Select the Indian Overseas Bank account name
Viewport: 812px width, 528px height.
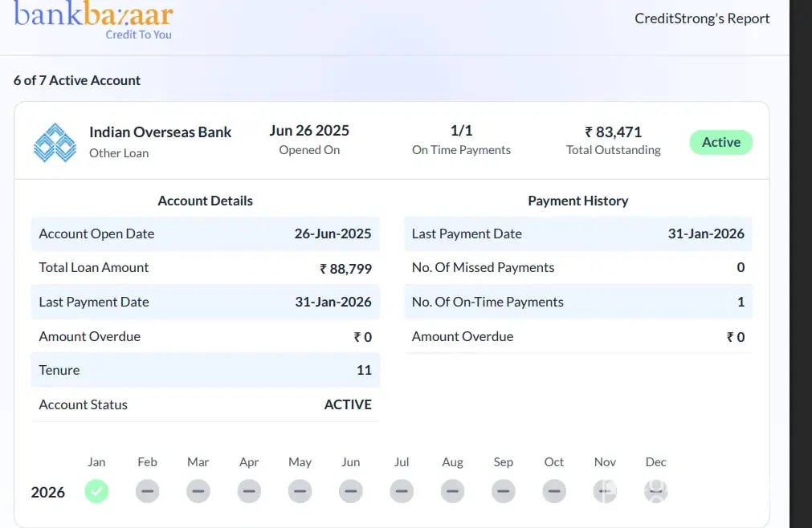[x=160, y=132]
